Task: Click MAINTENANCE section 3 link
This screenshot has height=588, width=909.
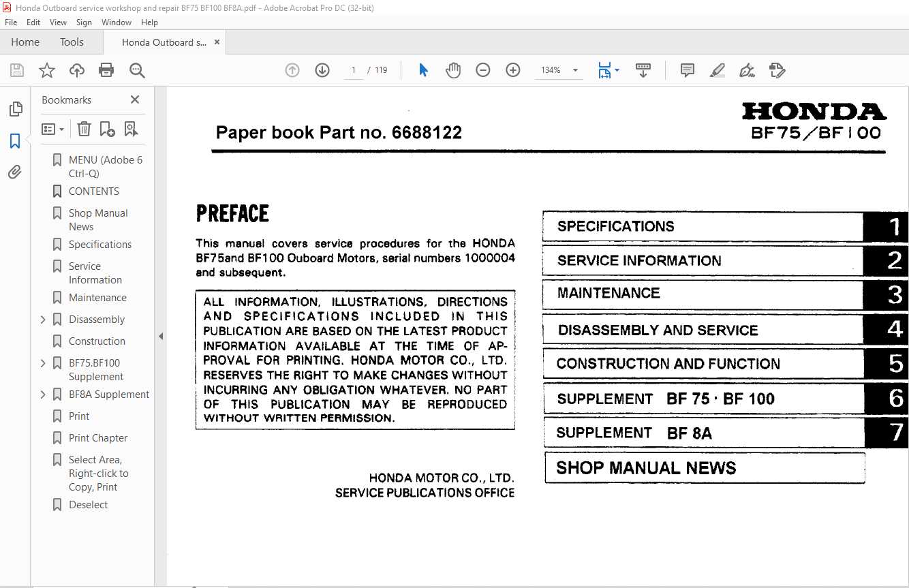Action: click(725, 294)
